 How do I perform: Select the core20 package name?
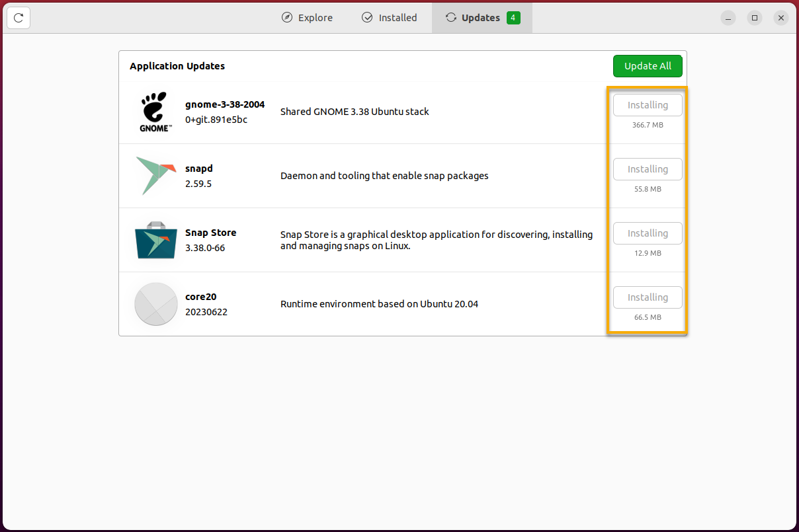[201, 297]
